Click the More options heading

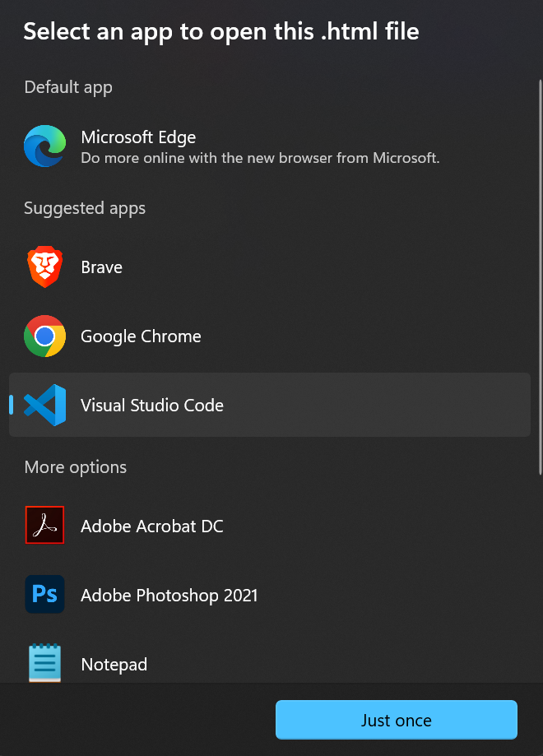click(x=76, y=467)
